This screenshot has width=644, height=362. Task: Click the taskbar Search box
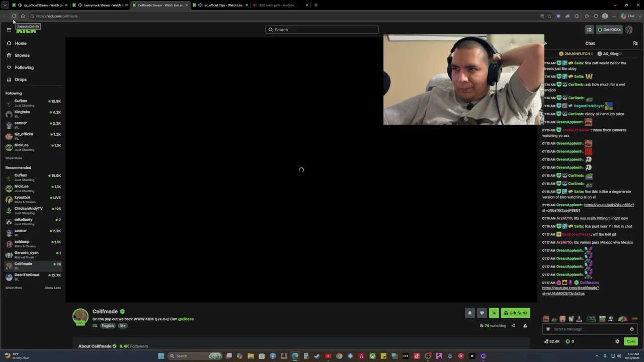point(196,356)
